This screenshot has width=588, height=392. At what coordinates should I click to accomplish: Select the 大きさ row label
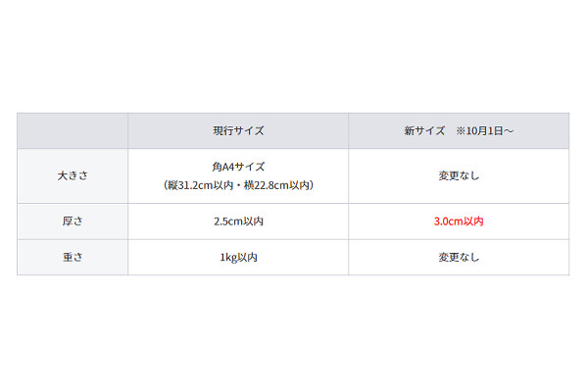coord(73,175)
